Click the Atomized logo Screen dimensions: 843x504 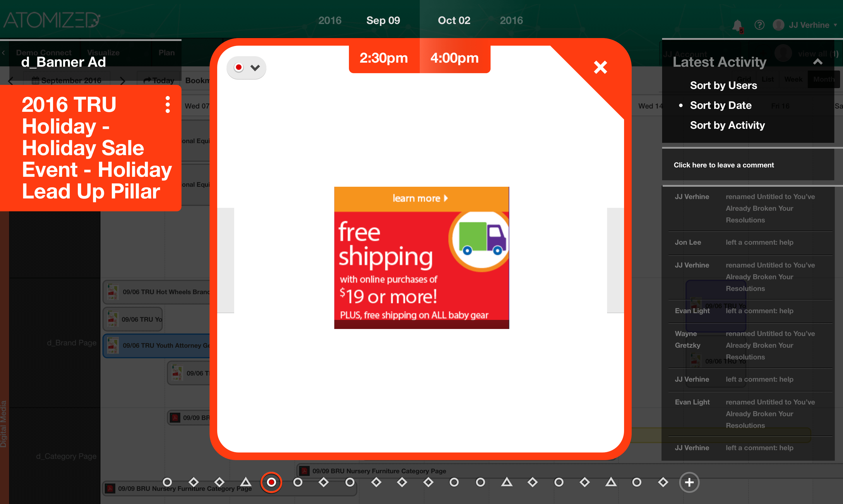click(x=52, y=20)
